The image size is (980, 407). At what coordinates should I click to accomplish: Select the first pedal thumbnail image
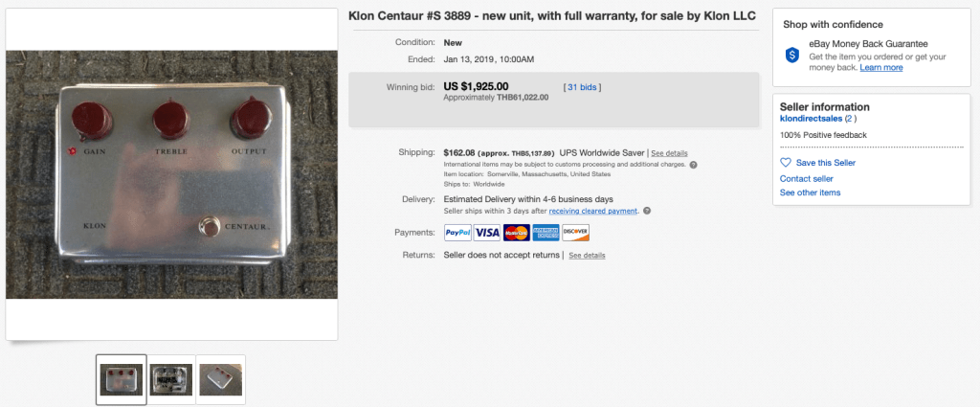122,380
